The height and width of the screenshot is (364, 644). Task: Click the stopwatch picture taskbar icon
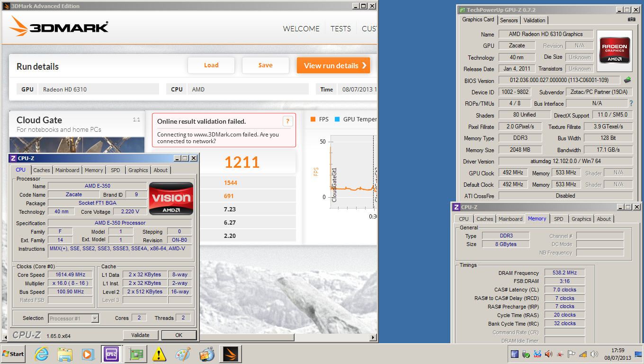206,354
